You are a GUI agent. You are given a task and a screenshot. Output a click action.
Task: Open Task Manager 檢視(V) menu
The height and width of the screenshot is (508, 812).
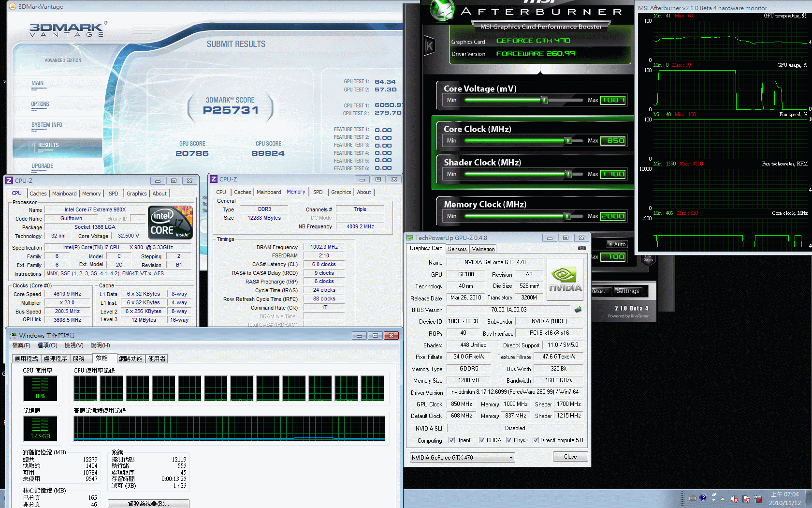click(74, 345)
